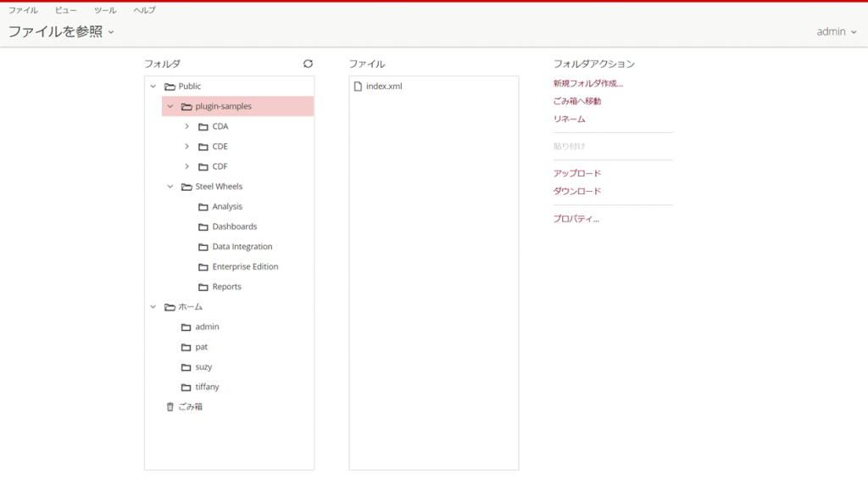Select the Dashboards folder label
Screen dimensions: 868x481
click(234, 227)
